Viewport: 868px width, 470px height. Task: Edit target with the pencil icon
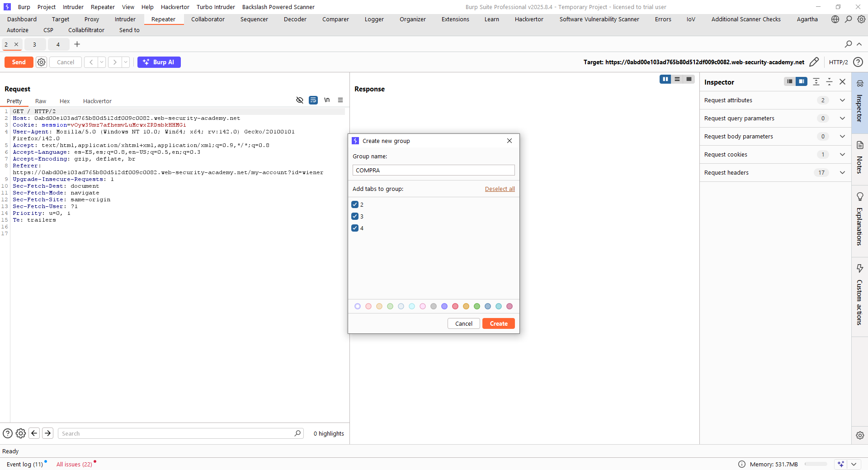[814, 62]
